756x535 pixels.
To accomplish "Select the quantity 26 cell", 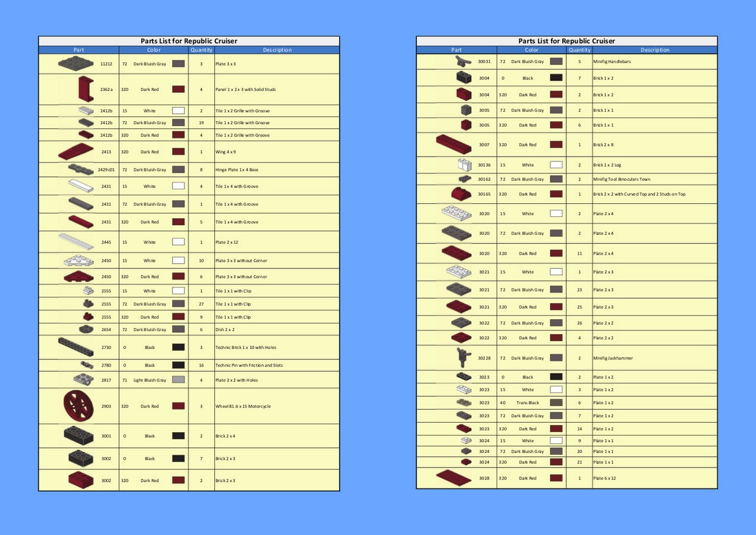I will click(579, 323).
